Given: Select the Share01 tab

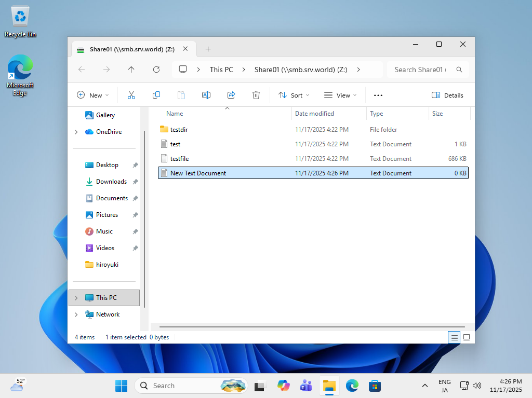Looking at the screenshot, I should (x=132, y=49).
